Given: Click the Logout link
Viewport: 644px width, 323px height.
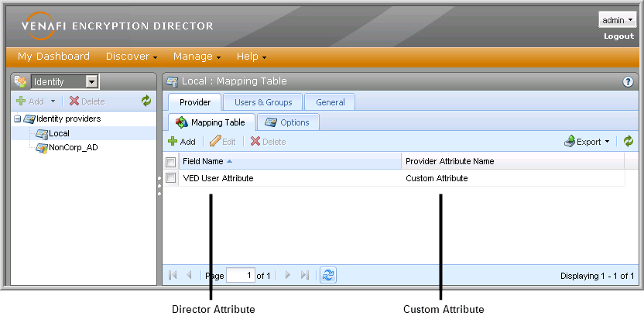Looking at the screenshot, I should (x=618, y=36).
